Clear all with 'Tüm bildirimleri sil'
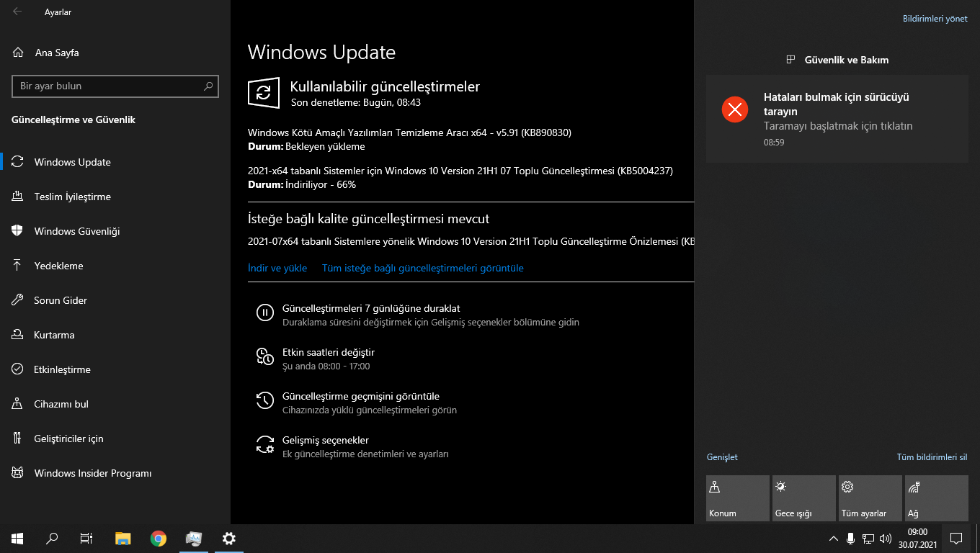The image size is (980, 553). click(932, 457)
